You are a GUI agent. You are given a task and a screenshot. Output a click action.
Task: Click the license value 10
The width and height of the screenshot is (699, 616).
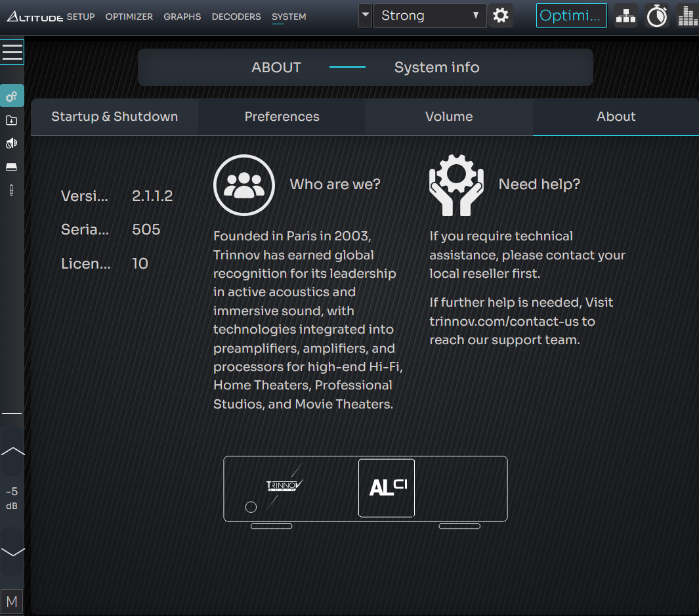point(140,263)
